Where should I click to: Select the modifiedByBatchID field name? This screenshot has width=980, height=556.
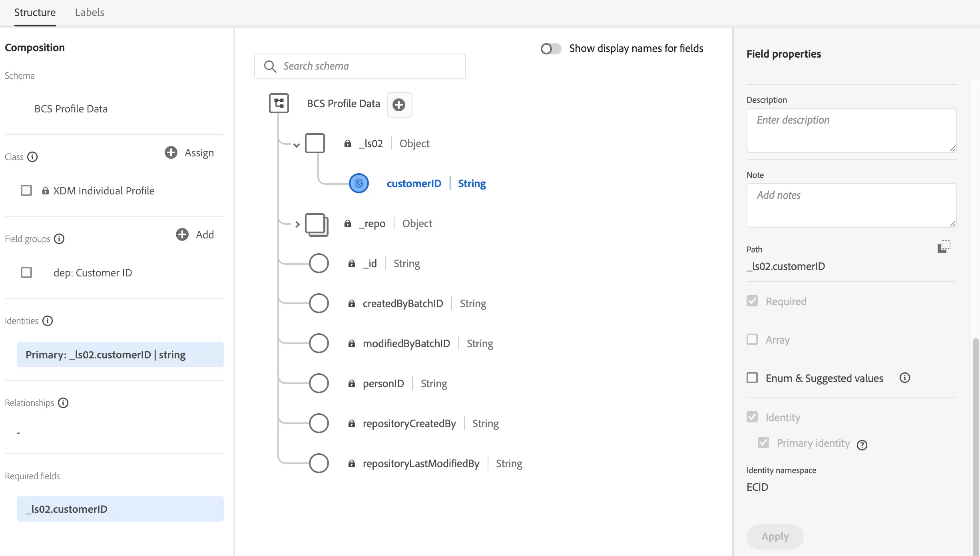coord(406,343)
